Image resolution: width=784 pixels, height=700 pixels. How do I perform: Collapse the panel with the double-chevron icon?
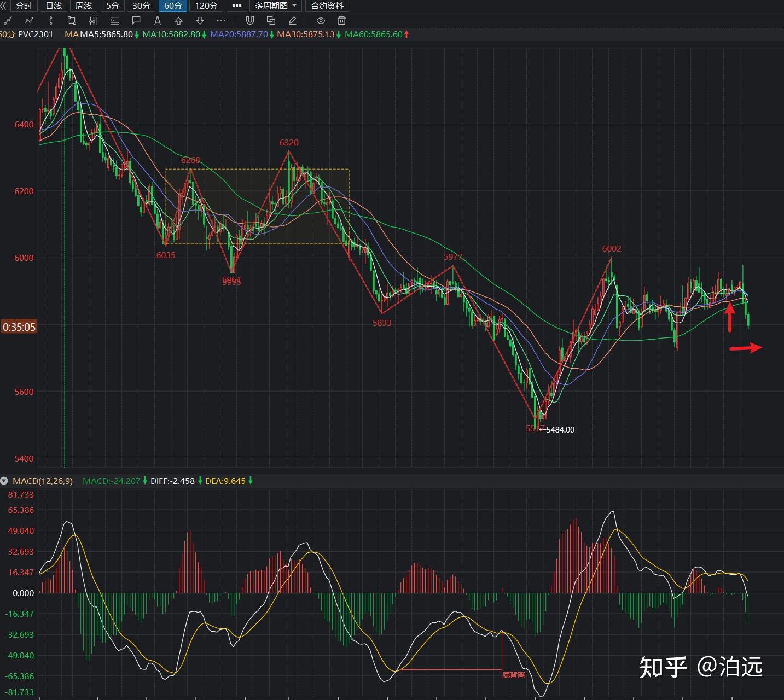coord(3,6)
